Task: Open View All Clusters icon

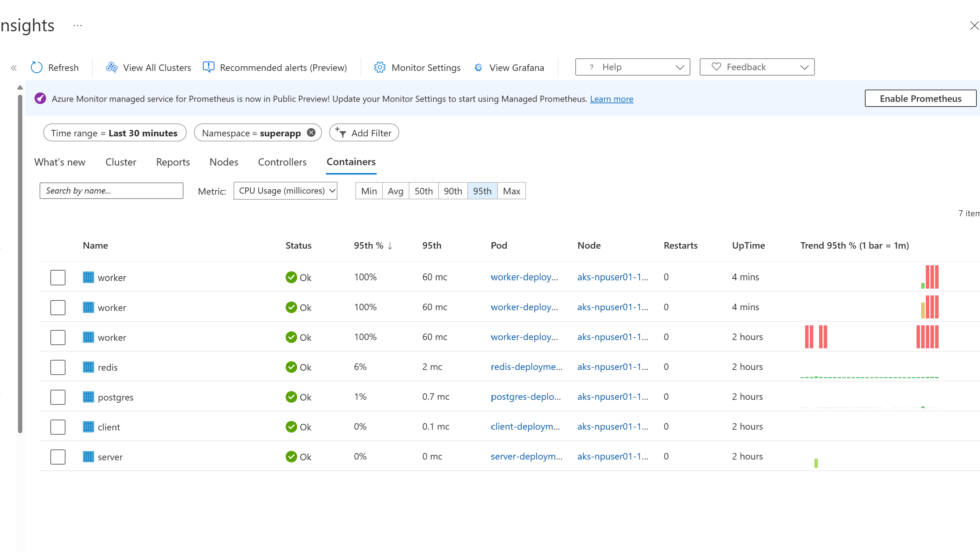Action: [112, 67]
